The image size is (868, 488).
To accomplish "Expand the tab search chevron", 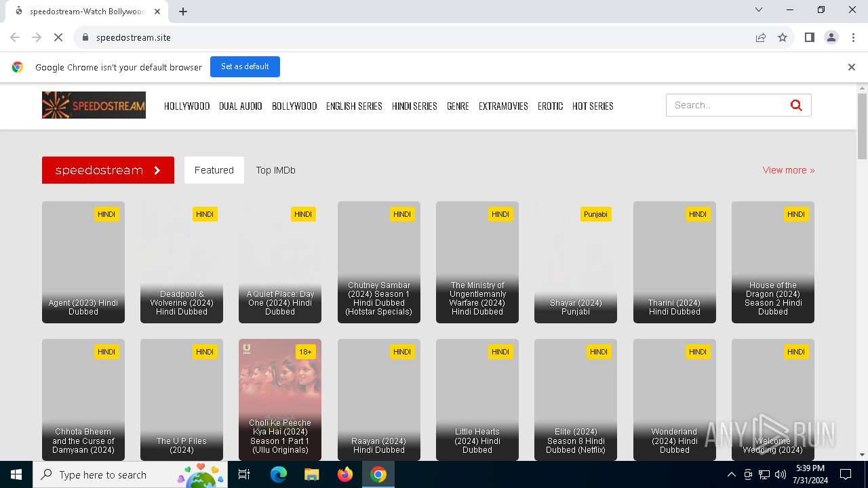I will click(x=759, y=9).
